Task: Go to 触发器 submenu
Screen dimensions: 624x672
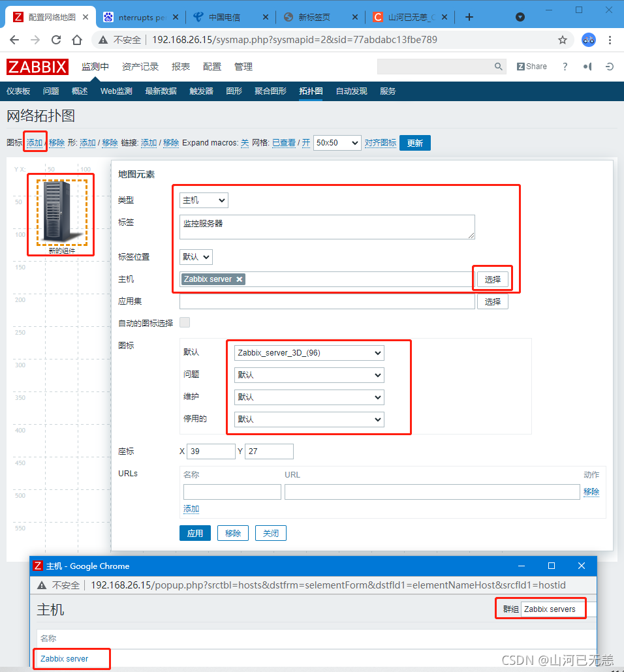Action: click(201, 91)
